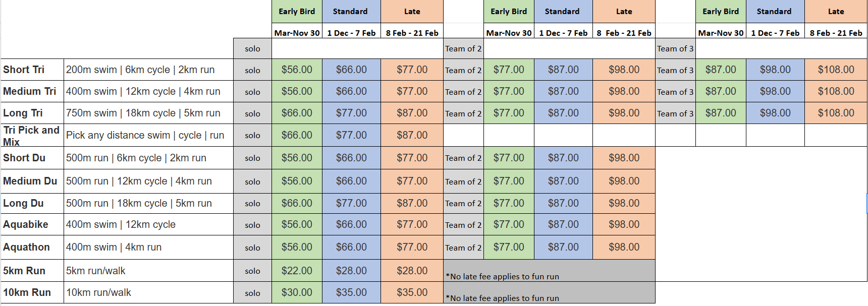Click the third Late header cell
This screenshot has width=868, height=306.
point(836,12)
